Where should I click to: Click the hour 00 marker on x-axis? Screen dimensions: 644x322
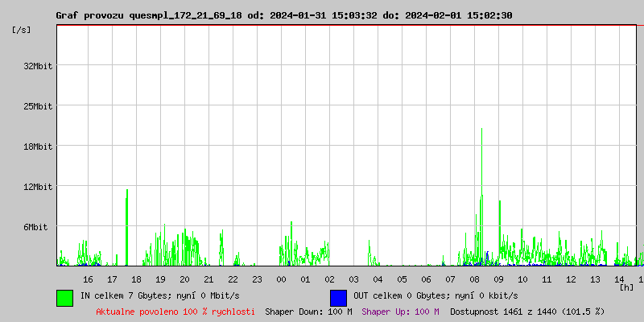point(281,279)
